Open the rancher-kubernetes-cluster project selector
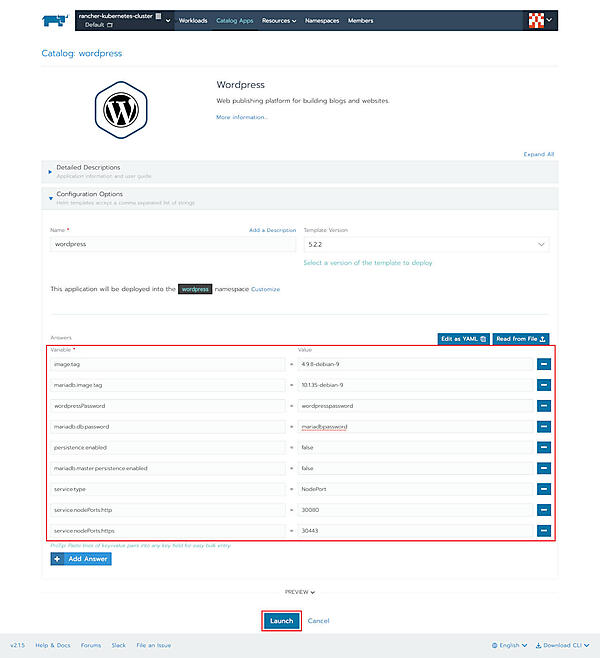Screen dimensions: 600x658 [x=124, y=20]
